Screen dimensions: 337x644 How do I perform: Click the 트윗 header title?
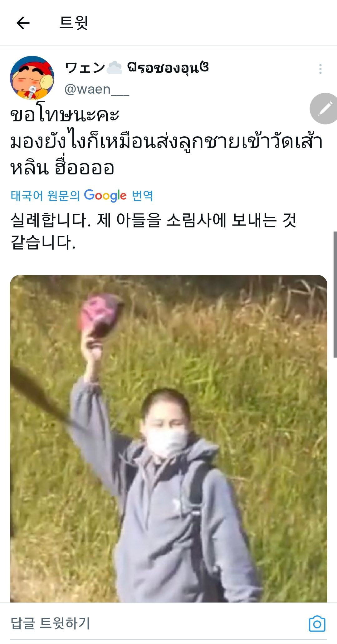coord(74,23)
